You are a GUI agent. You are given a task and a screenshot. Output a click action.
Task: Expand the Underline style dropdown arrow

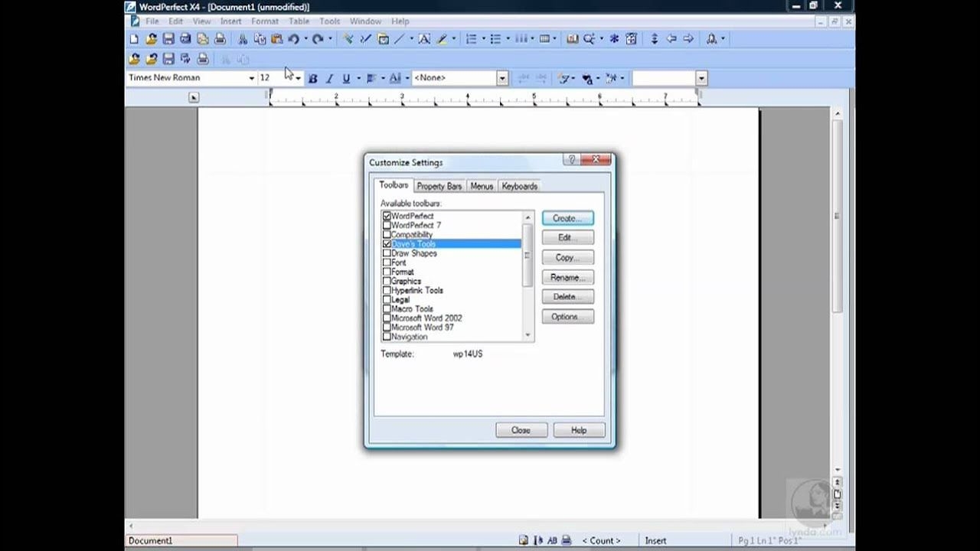358,78
